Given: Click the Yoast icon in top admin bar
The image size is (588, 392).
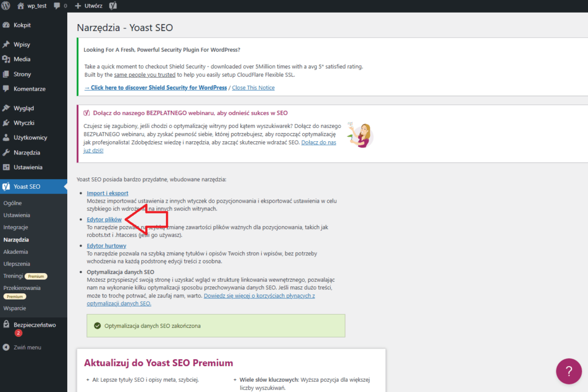Looking at the screenshot, I should click(114, 6).
